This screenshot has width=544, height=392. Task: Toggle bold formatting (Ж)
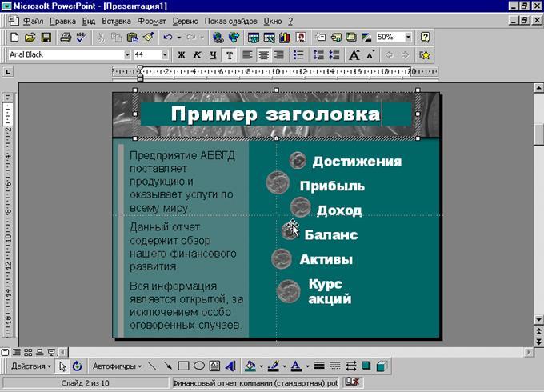tap(182, 55)
